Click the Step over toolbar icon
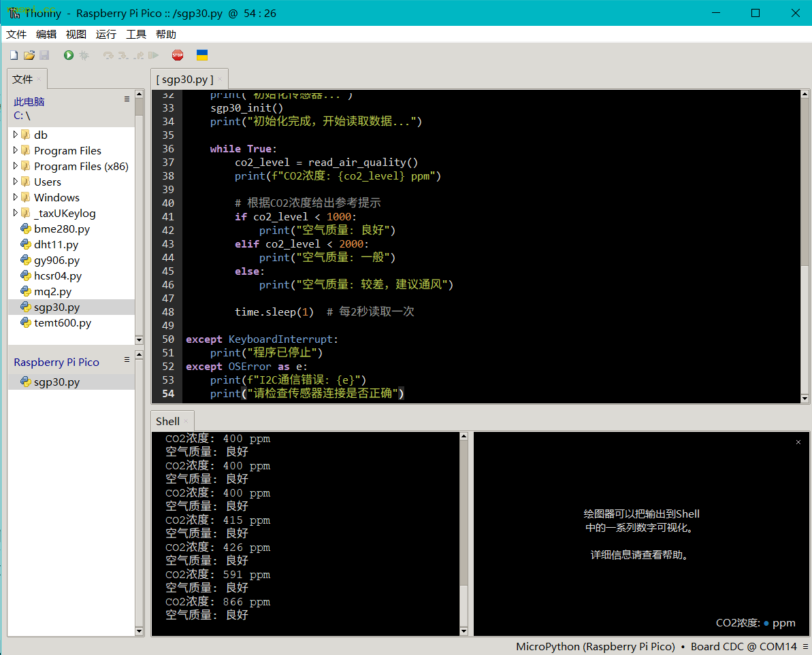The height and width of the screenshot is (655, 812). click(108, 55)
